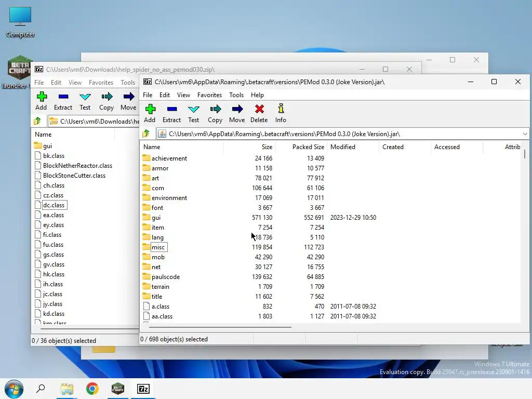Click the Info toolbar icon
This screenshot has width=532, height=399.
click(x=281, y=113)
